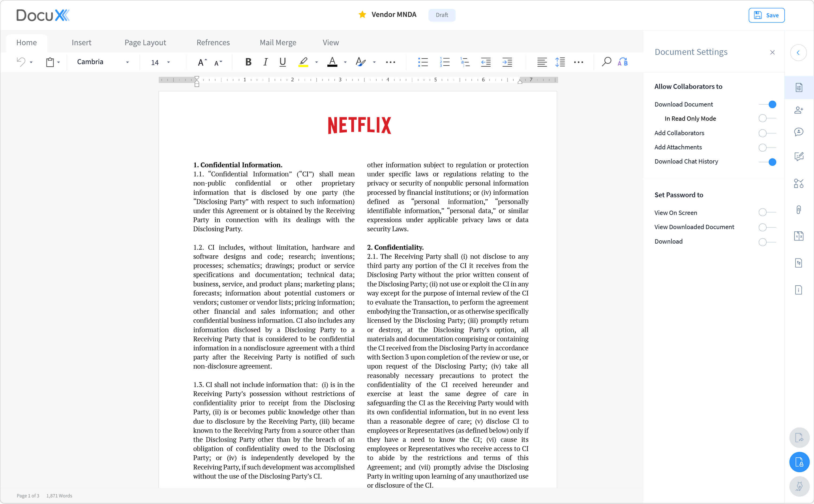The height and width of the screenshot is (504, 814).
Task: Enable Download password toggle
Action: click(x=767, y=242)
